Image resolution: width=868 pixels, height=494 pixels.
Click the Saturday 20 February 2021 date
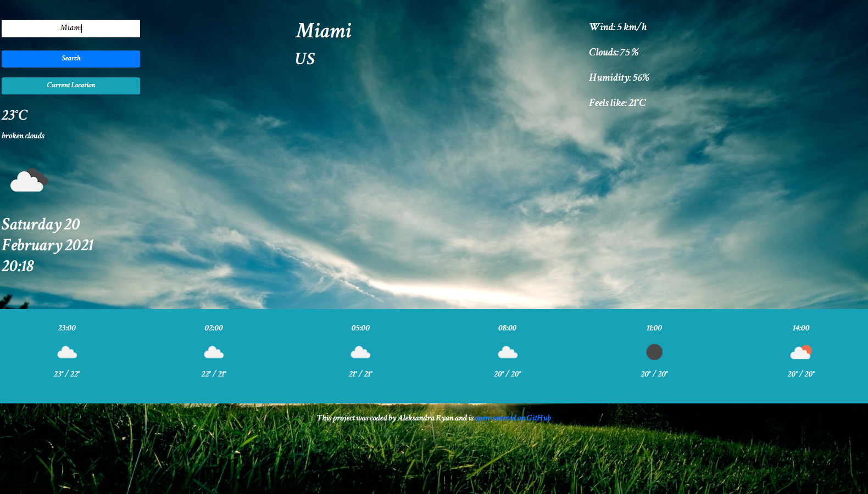click(48, 234)
